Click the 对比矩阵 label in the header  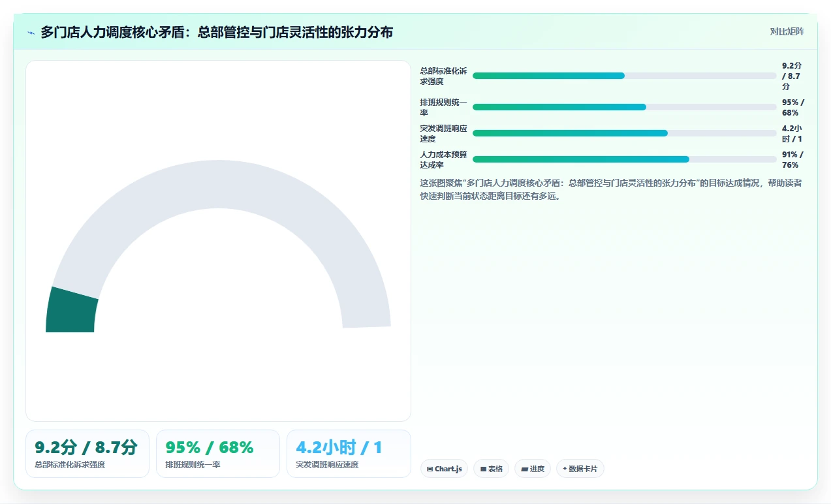click(x=787, y=31)
